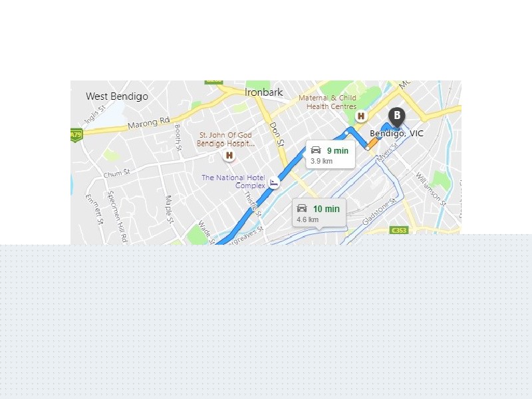532x399 pixels.
Task: Choose the 9 min 3.9 km route
Action: [331, 154]
